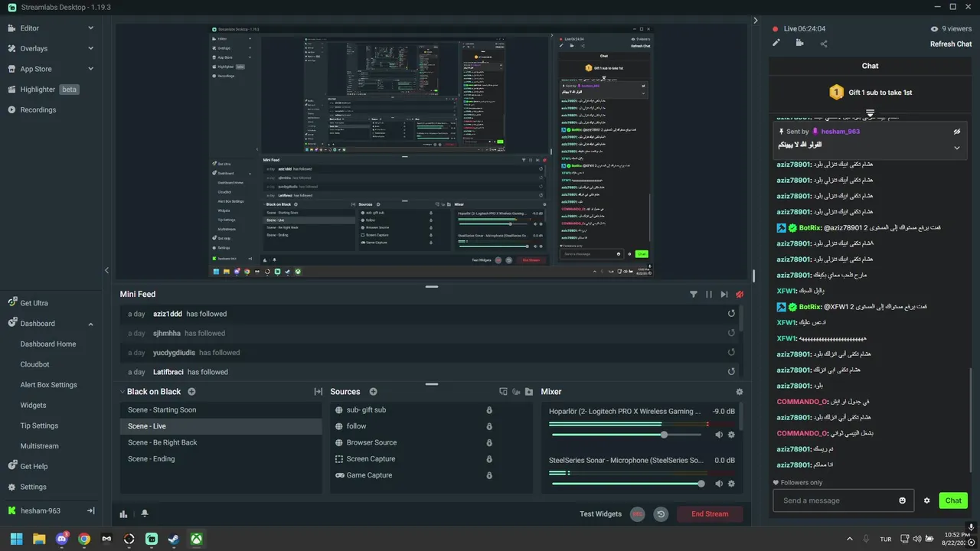The height and width of the screenshot is (551, 980).
Task: Toggle lock on Screen Capture source
Action: pos(489,459)
